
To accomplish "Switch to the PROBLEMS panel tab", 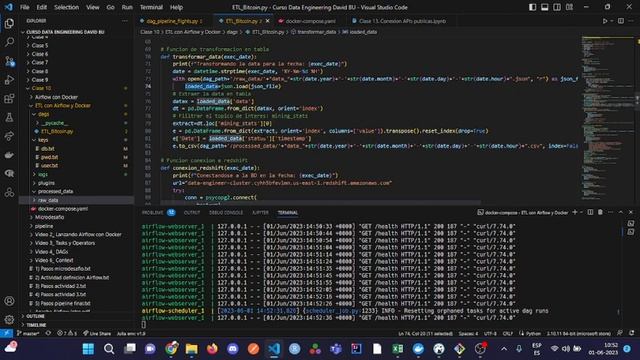I will (x=152, y=213).
